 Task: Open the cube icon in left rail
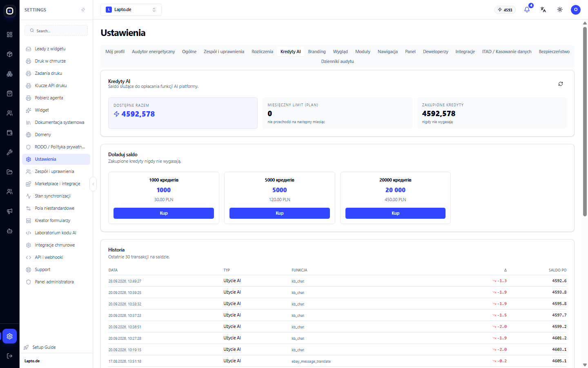click(x=10, y=54)
